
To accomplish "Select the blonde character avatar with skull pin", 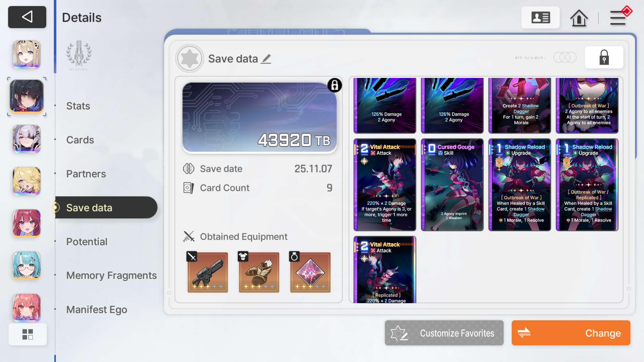I will tap(27, 54).
